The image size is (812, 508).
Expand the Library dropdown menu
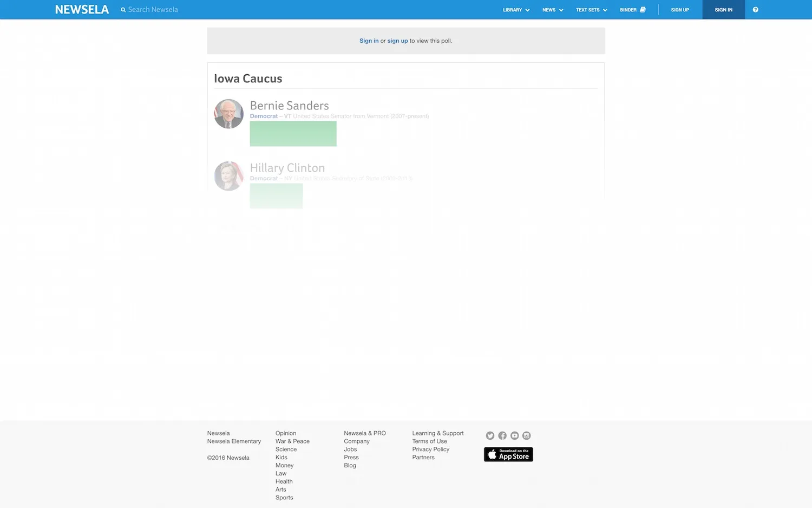[516, 10]
